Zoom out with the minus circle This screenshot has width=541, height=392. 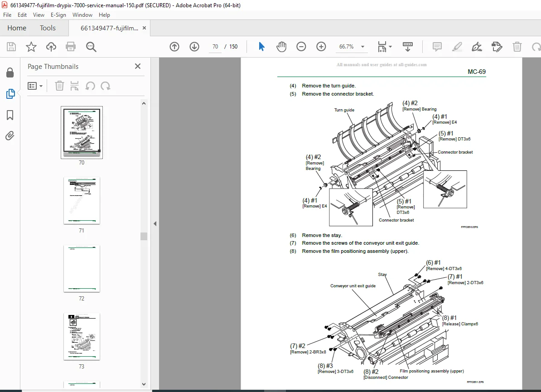(301, 47)
